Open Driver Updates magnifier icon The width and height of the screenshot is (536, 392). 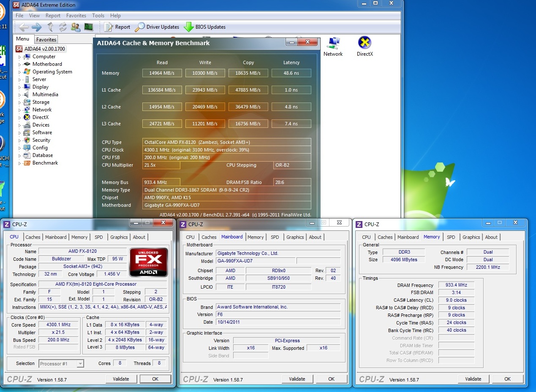coord(140,27)
